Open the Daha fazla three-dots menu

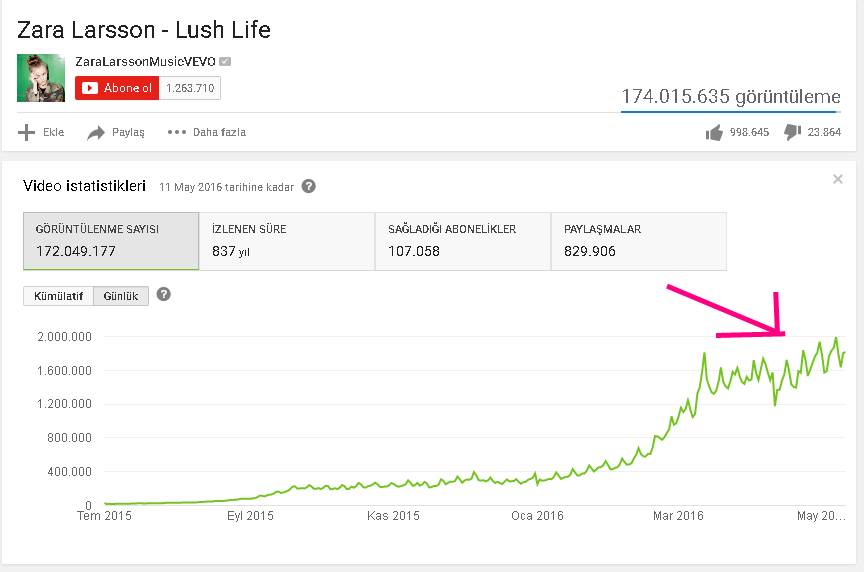click(177, 132)
